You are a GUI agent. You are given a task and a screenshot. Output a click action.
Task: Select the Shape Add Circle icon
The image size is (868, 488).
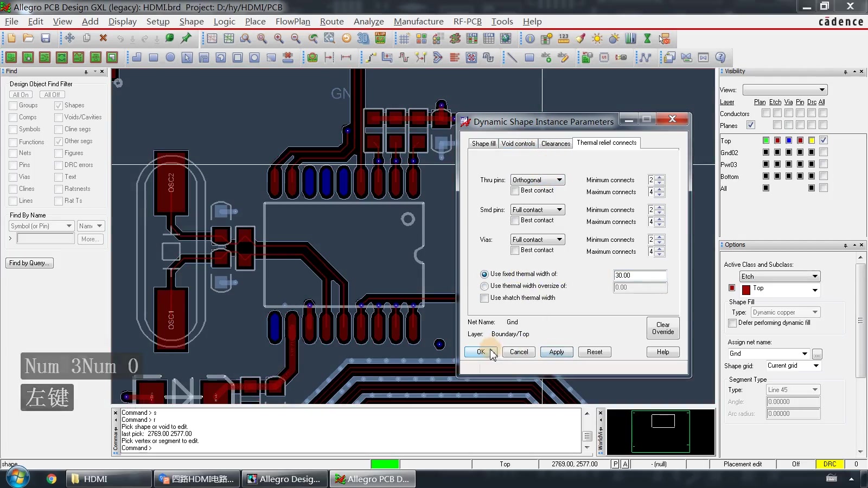tap(170, 57)
